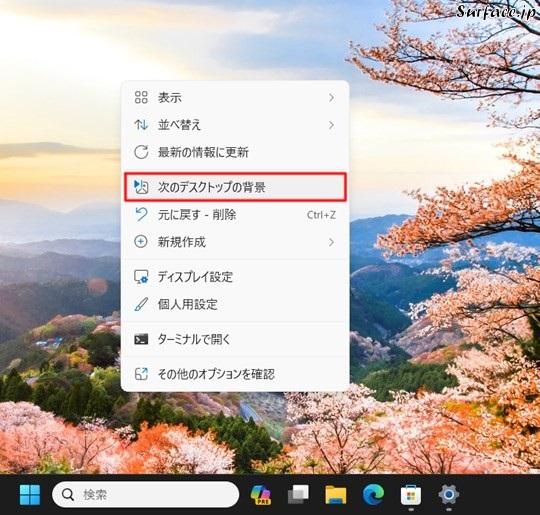Open ディスプレイ設定 from the context menu
The height and width of the screenshot is (515, 540).
pos(235,277)
